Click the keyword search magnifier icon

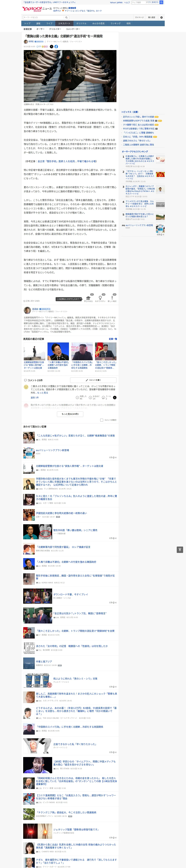click(x=66, y=18)
